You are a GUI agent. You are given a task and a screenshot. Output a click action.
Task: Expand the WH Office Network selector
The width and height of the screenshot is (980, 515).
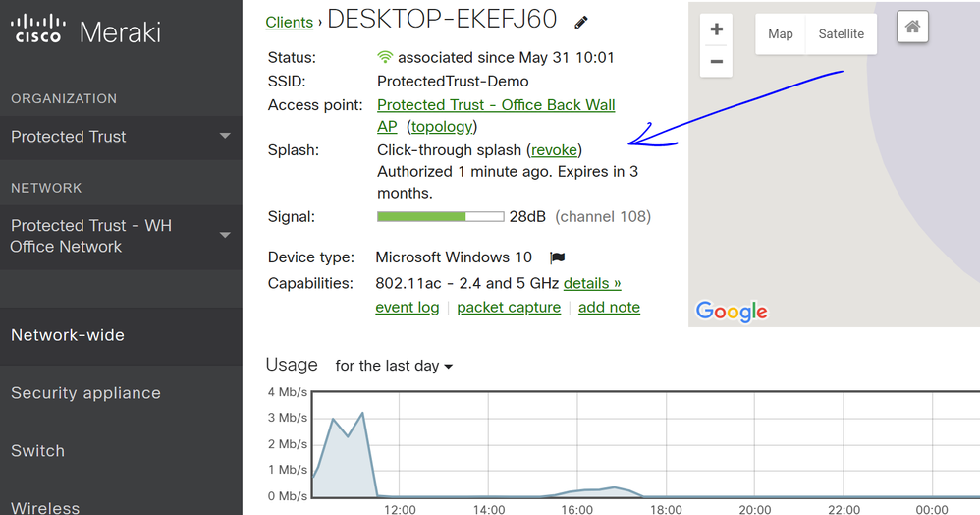121,237
